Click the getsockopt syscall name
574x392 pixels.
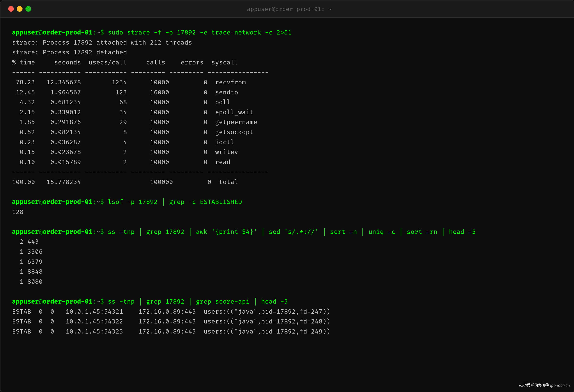pos(234,132)
